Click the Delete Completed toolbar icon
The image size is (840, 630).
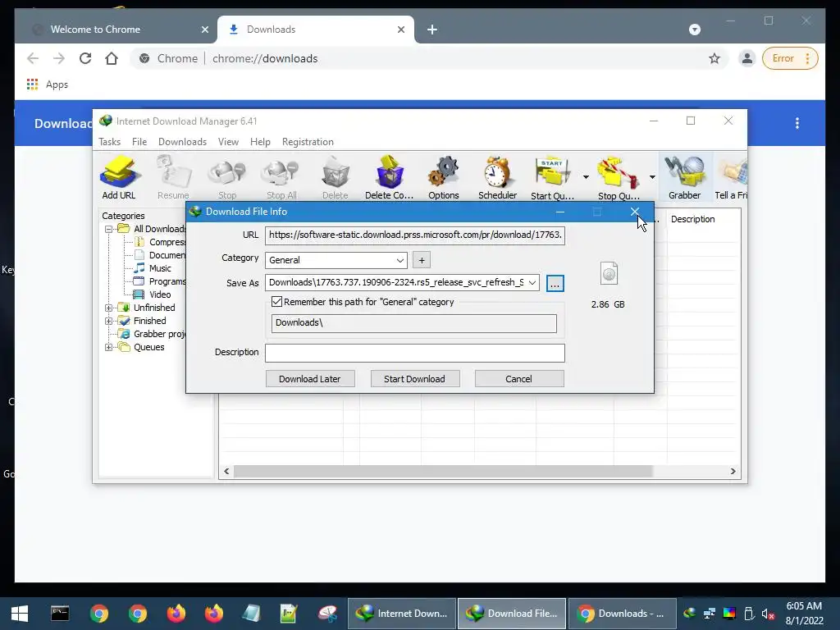[x=390, y=177]
